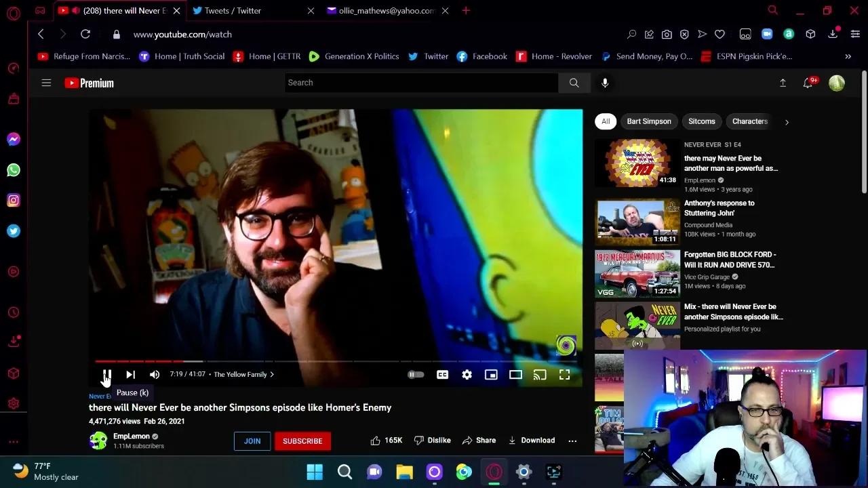The image size is (868, 488).
Task: Enter full screen mode
Action: (564, 374)
